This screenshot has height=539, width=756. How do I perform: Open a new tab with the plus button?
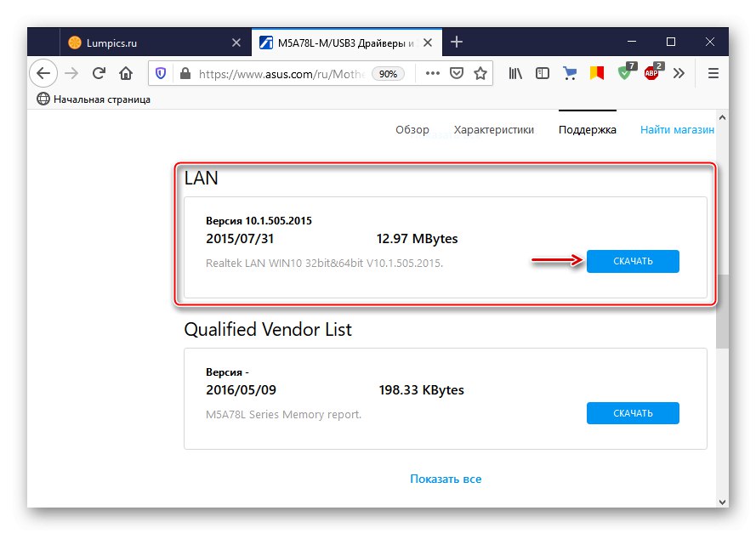456,43
